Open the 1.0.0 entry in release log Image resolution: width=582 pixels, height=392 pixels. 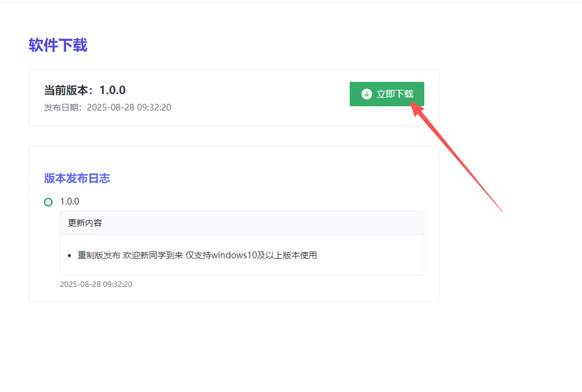pos(70,201)
